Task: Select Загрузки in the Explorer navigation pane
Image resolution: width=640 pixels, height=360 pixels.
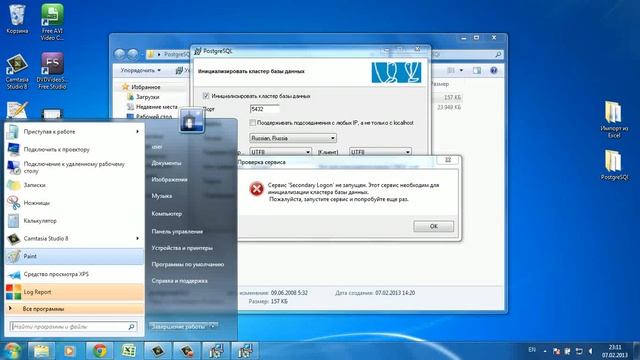Action: (147, 97)
